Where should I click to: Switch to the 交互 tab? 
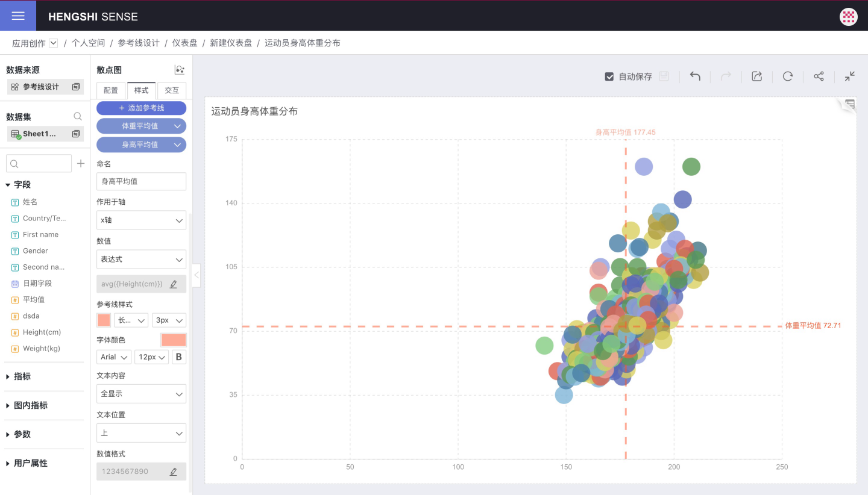pyautogui.click(x=172, y=90)
